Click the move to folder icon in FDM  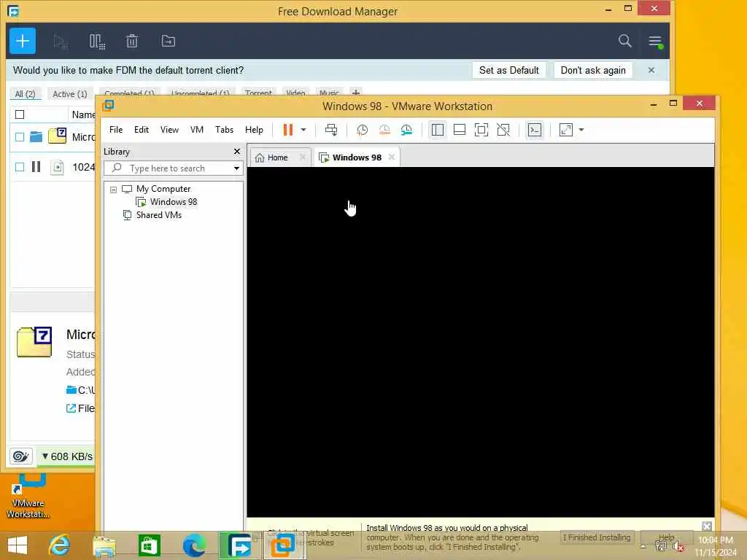tap(169, 42)
